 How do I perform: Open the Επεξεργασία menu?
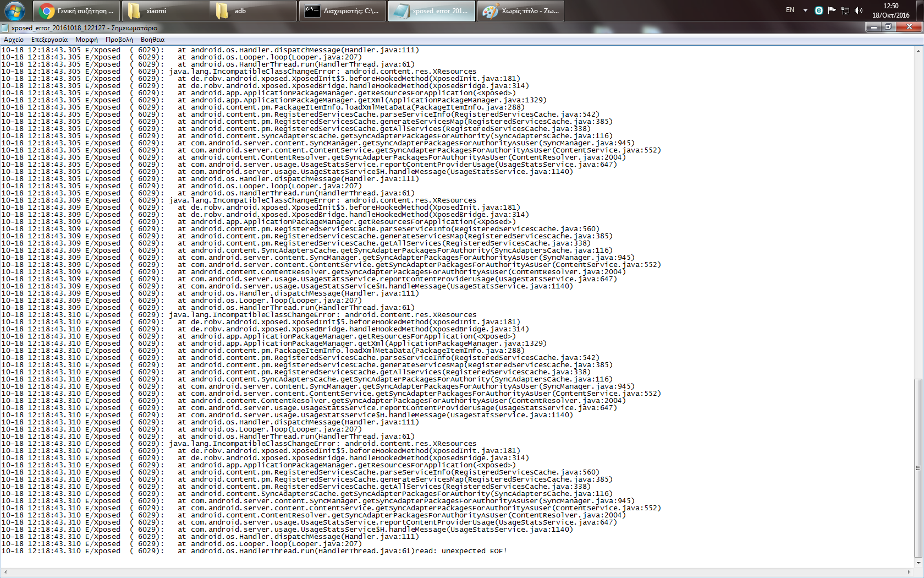[50, 40]
